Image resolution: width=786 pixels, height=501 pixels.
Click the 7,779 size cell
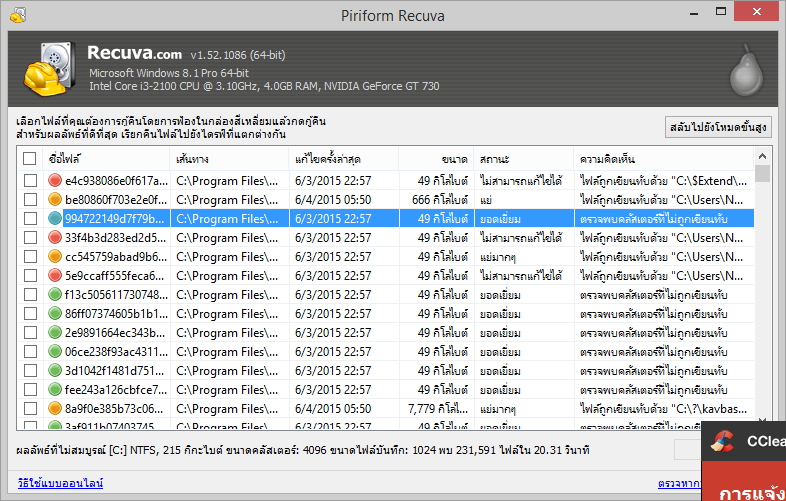click(439, 409)
